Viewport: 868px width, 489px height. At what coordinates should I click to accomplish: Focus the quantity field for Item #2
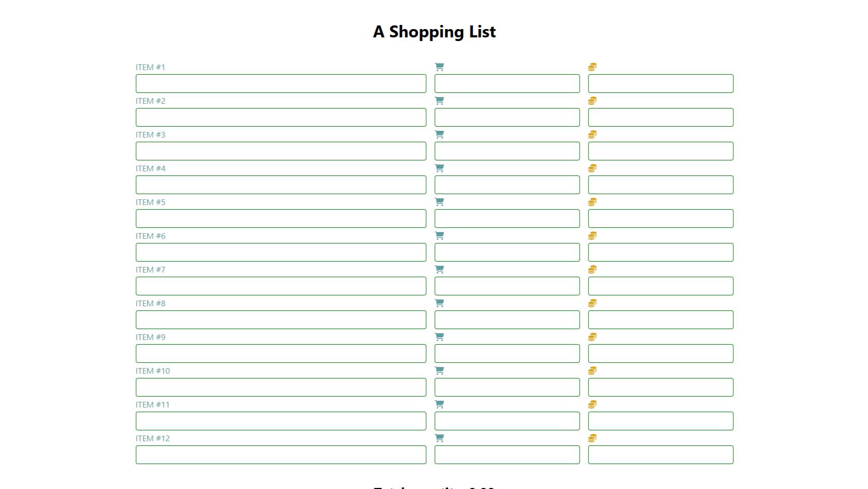coord(507,117)
